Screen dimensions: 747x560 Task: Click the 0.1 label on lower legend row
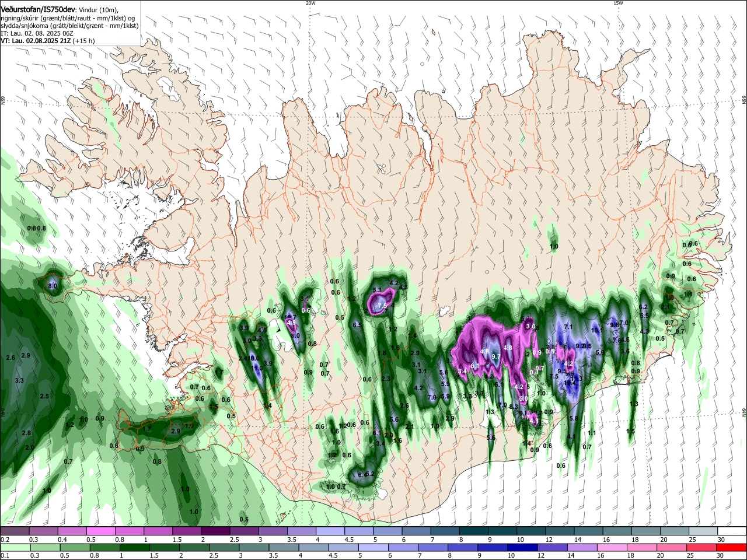pos(4,556)
